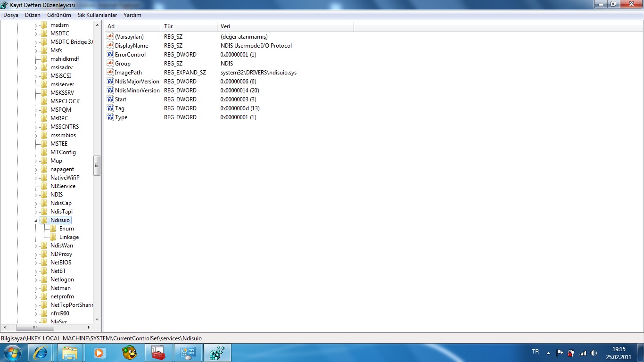Click the DisplayName string value icon
Image resolution: width=644 pixels, height=362 pixels.
pos(110,46)
